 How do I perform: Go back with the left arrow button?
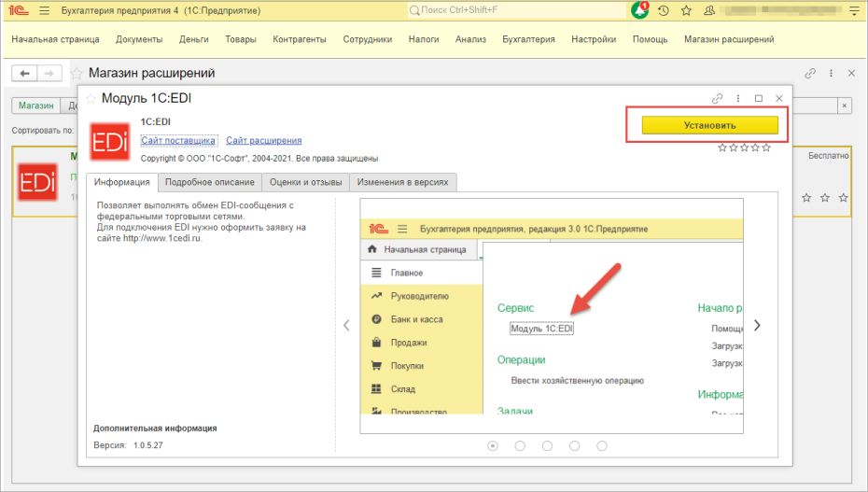point(24,73)
